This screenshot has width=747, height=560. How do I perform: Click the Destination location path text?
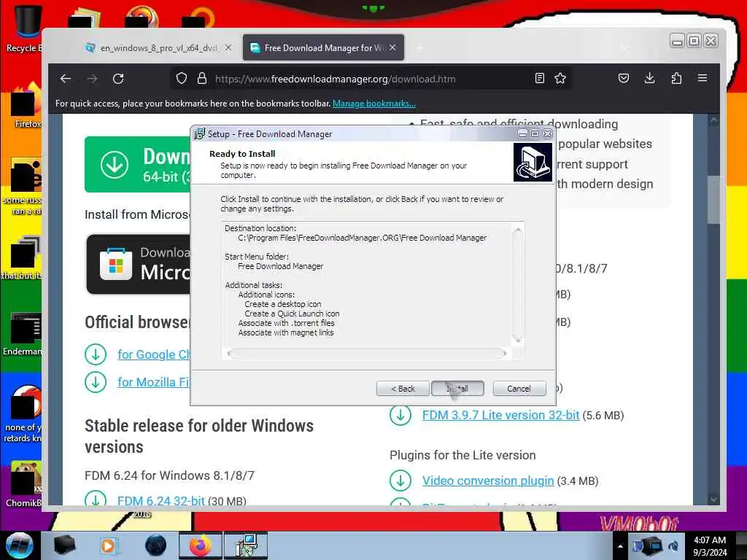(x=362, y=238)
